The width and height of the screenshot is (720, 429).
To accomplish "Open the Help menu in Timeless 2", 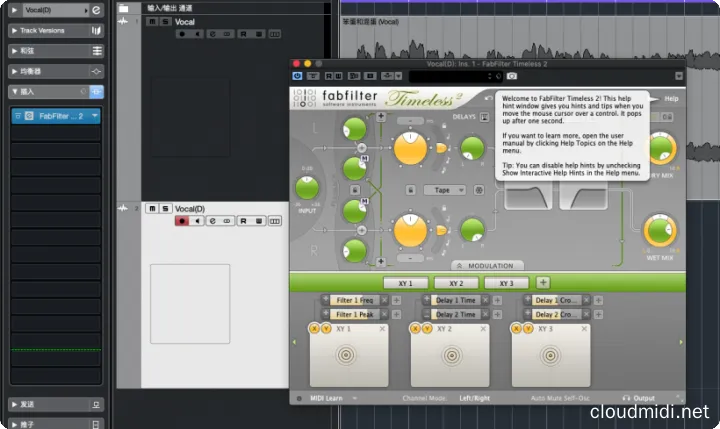I will click(x=671, y=98).
